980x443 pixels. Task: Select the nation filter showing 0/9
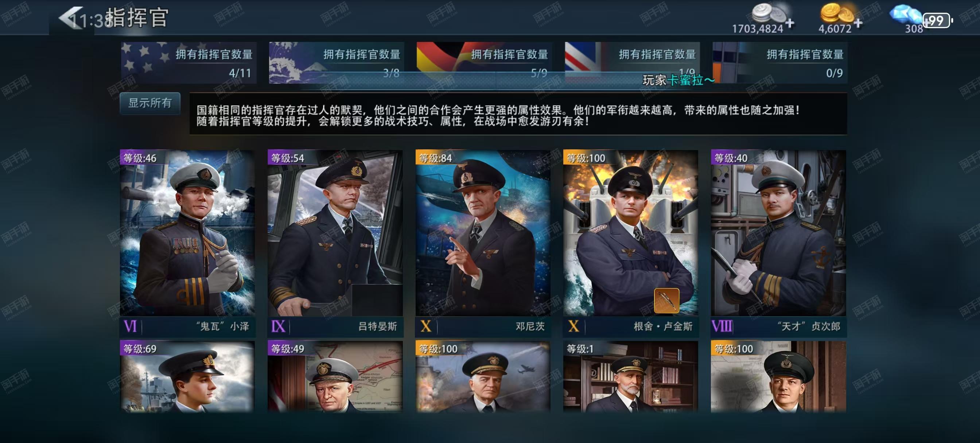coord(780,63)
